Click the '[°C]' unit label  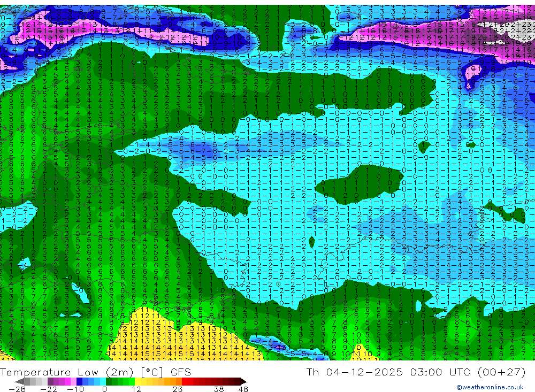[x=152, y=372]
